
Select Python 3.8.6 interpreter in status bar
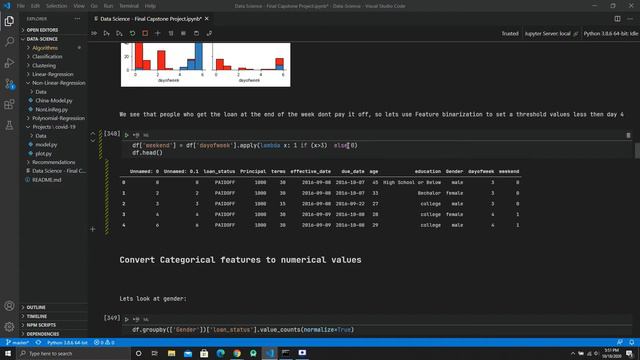coord(67,342)
